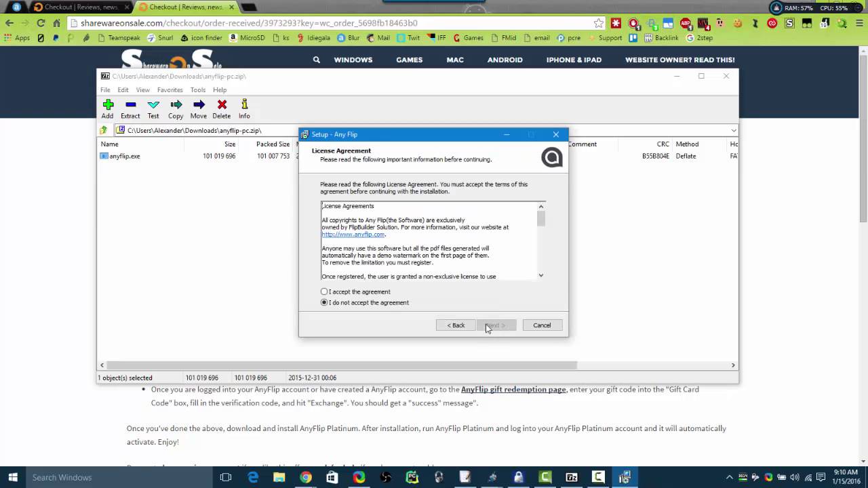Open the MAC section of the site
Viewport: 868px width, 488px height.
[455, 60]
